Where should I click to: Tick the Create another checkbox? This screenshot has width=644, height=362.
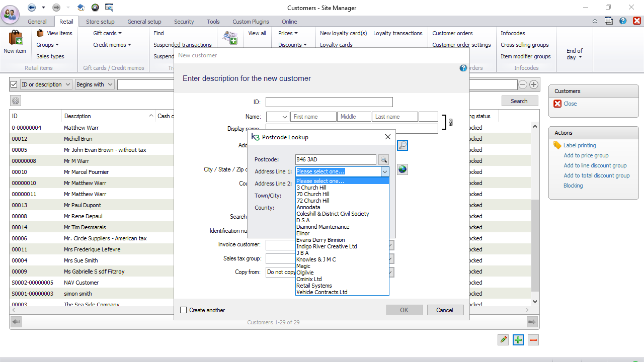click(184, 310)
